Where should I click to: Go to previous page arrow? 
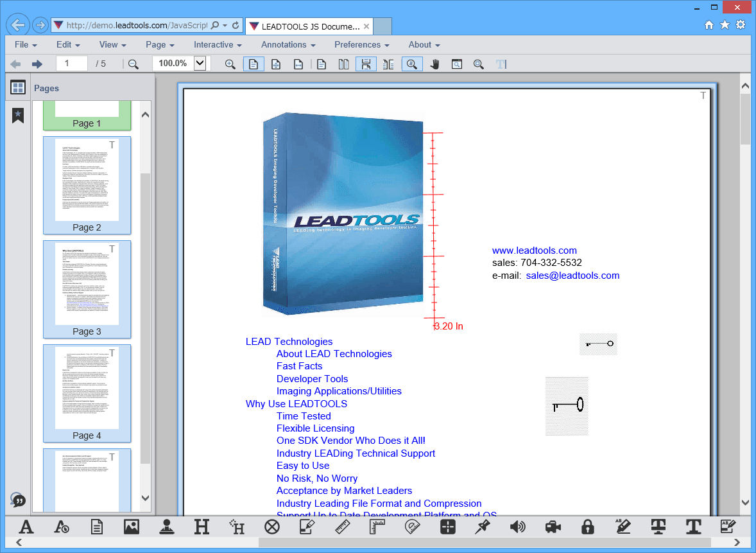15,64
